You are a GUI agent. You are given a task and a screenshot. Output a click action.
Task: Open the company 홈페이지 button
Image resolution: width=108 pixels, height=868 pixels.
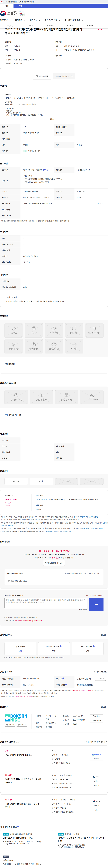click(x=97, y=716)
